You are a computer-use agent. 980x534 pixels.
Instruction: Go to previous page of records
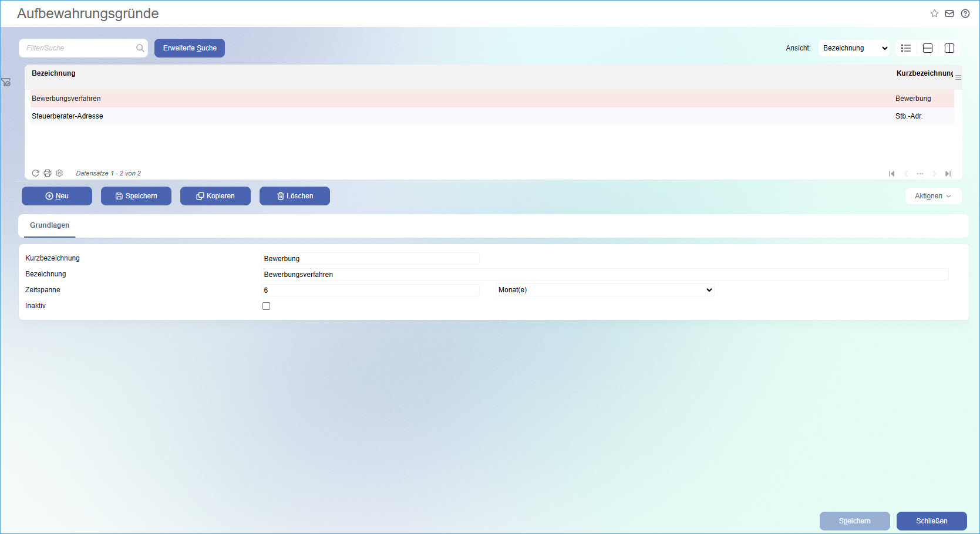tap(906, 174)
